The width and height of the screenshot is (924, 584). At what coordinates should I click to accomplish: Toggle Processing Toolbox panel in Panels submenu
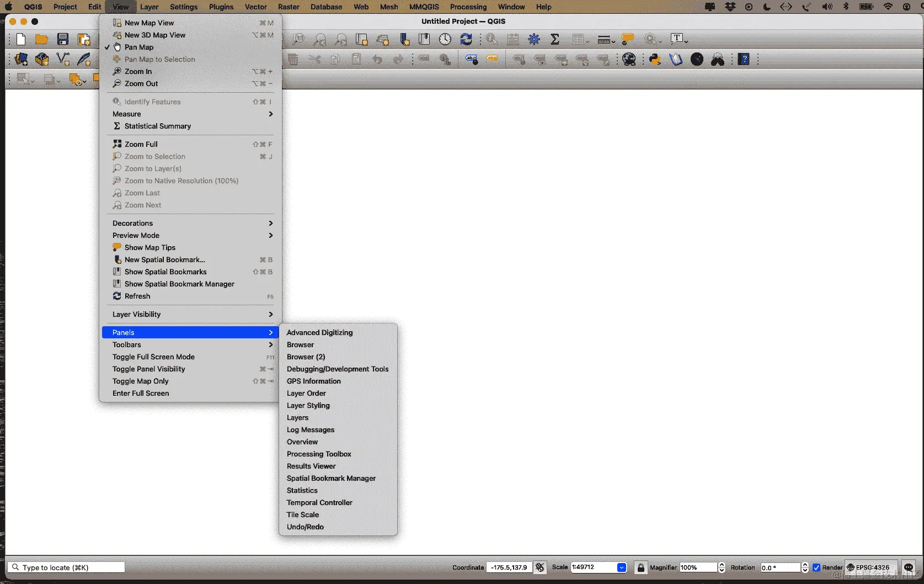point(338,454)
